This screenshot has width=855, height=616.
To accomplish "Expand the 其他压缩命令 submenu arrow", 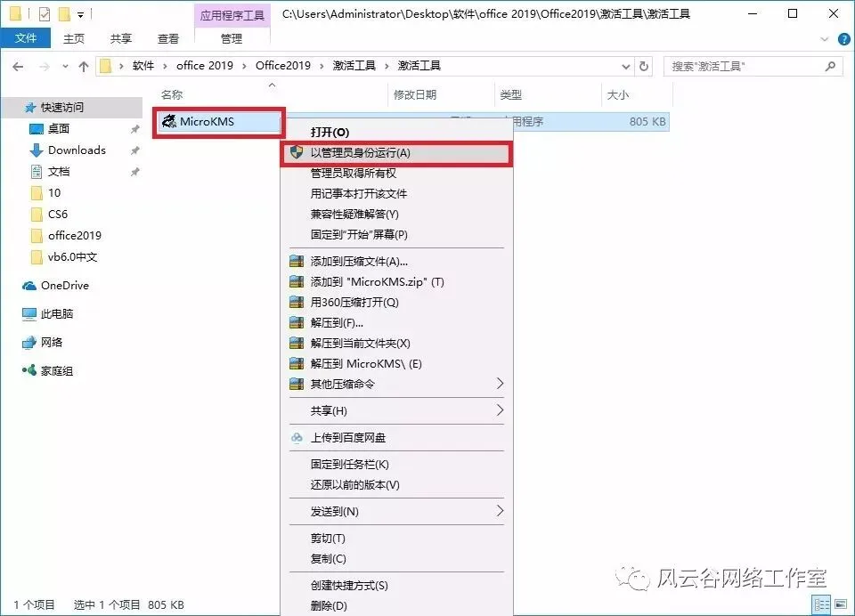I will pos(500,384).
